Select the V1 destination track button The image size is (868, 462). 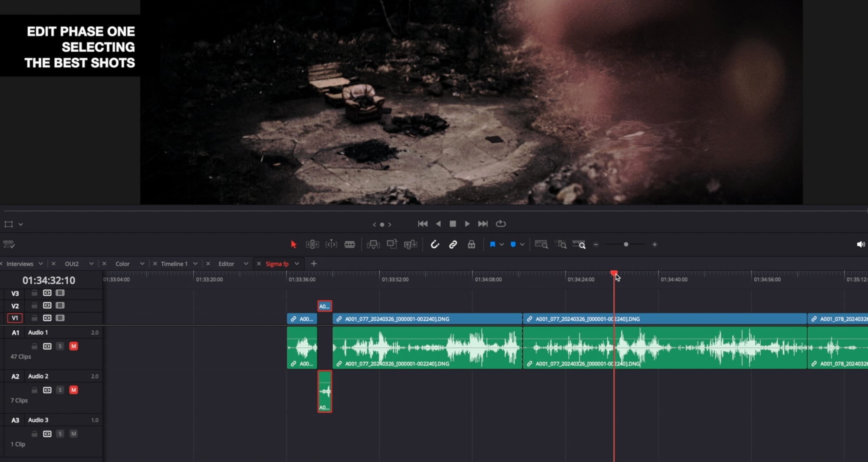[x=15, y=318]
